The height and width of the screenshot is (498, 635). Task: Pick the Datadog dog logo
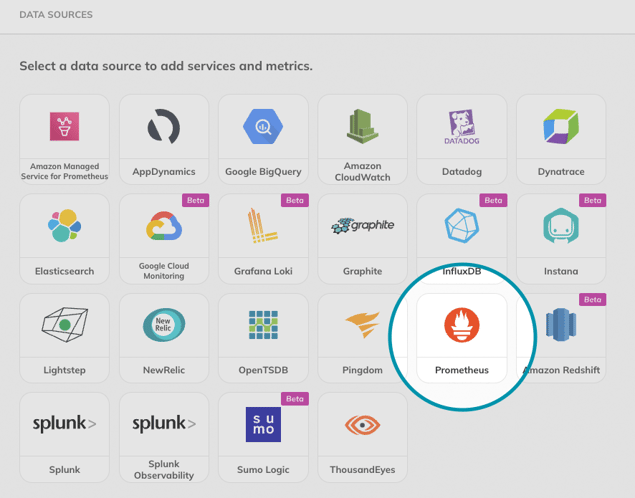[x=462, y=127]
